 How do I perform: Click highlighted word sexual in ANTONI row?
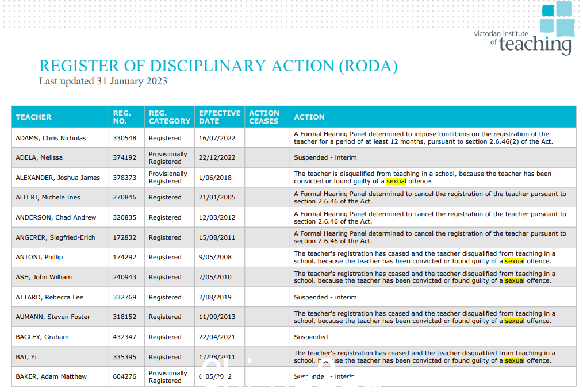[x=515, y=261]
